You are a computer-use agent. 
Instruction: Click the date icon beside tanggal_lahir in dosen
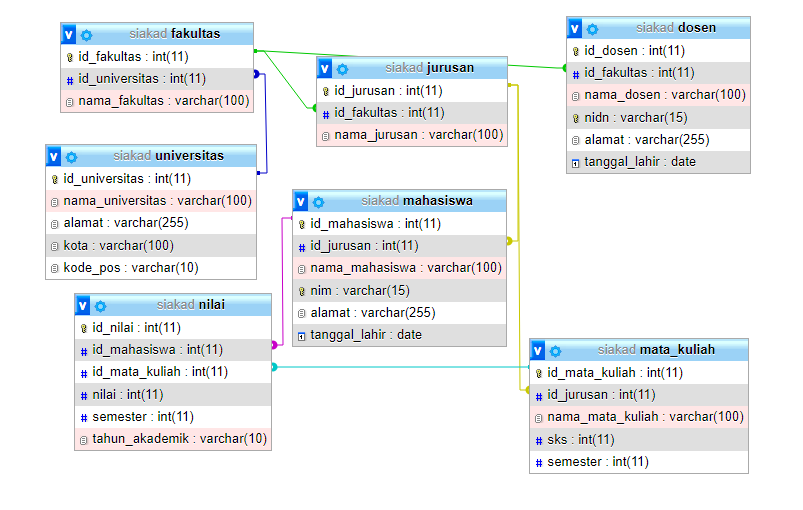coord(576,164)
